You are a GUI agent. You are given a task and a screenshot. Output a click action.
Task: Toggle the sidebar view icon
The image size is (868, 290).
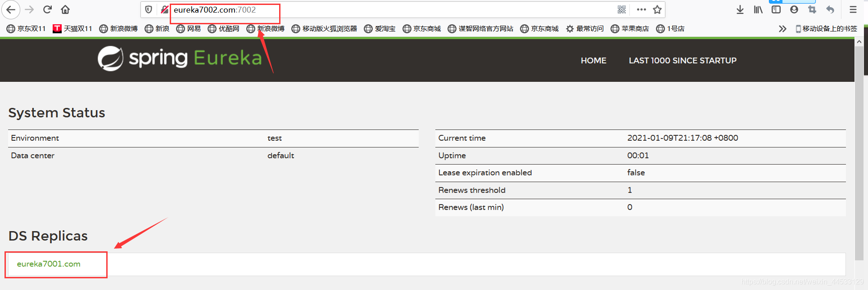coord(776,9)
